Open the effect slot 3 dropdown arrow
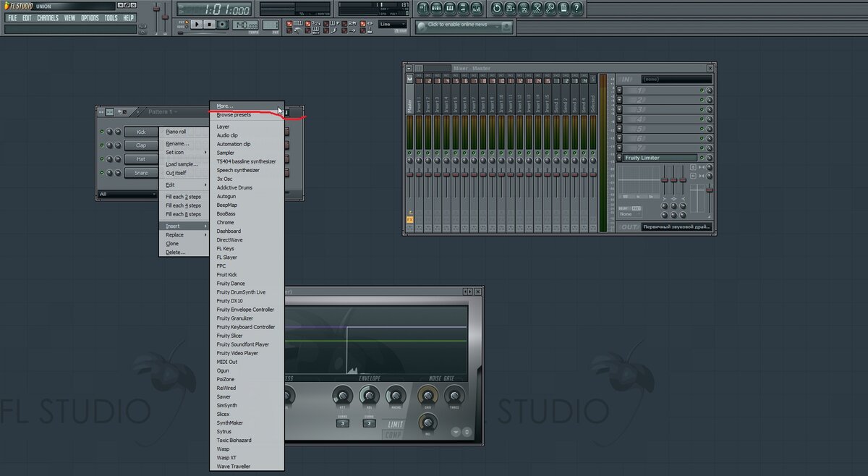868x476 pixels. 619,109
